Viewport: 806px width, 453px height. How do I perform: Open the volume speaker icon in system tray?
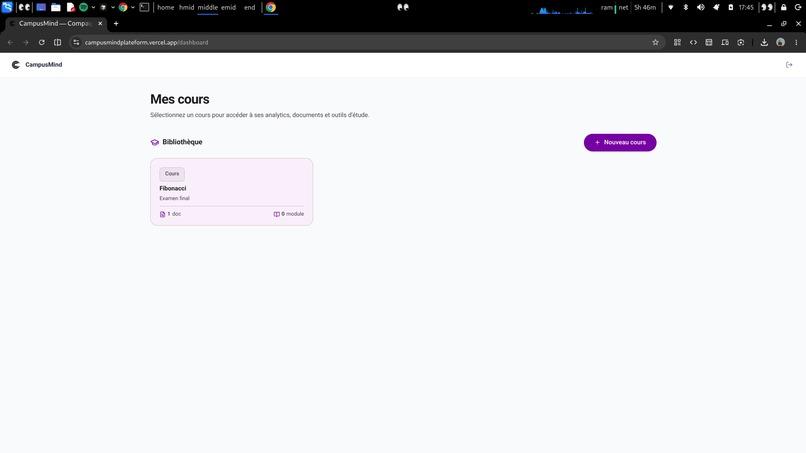[x=701, y=8]
